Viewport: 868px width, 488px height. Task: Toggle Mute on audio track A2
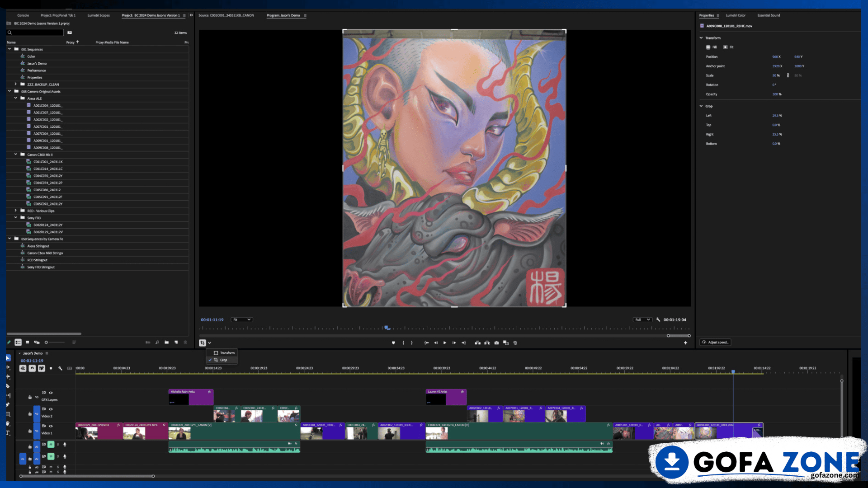[51, 456]
